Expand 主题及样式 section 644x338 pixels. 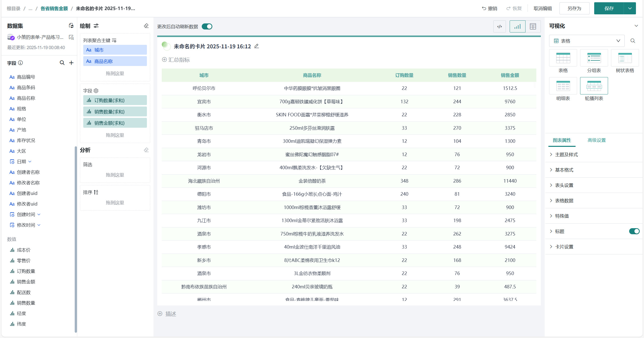[x=566, y=155]
